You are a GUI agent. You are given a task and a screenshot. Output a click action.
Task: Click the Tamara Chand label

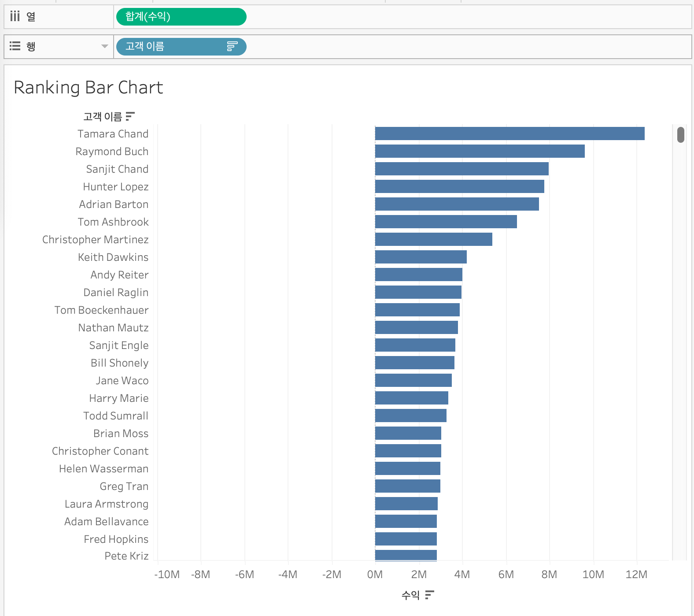click(x=113, y=134)
